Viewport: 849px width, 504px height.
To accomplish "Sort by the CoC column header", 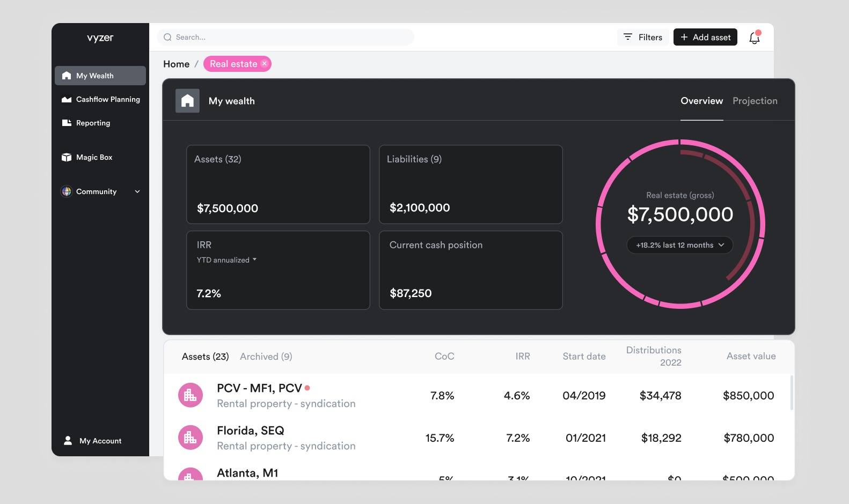I will tap(444, 357).
